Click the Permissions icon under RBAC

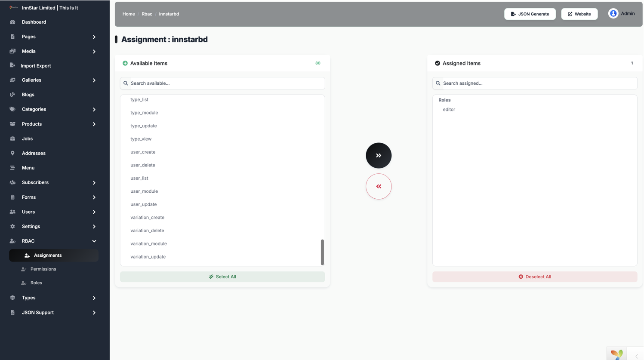tap(24, 269)
